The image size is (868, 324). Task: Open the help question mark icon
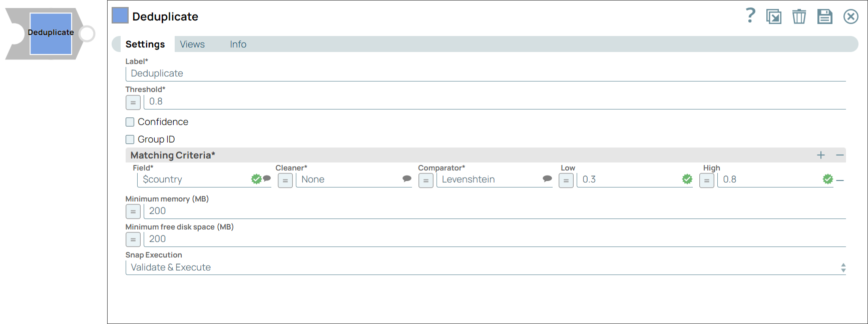pos(750,16)
